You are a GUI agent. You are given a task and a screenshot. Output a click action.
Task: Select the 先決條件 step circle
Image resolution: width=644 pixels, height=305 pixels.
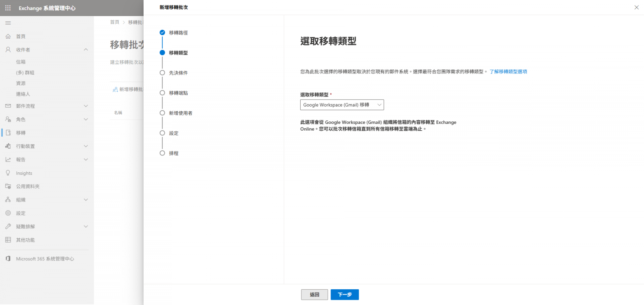[x=162, y=73]
